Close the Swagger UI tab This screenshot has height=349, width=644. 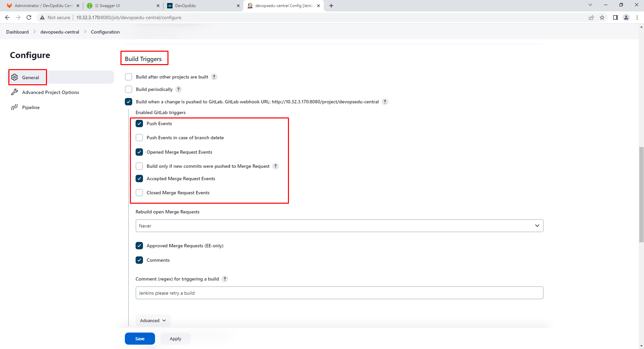[158, 6]
